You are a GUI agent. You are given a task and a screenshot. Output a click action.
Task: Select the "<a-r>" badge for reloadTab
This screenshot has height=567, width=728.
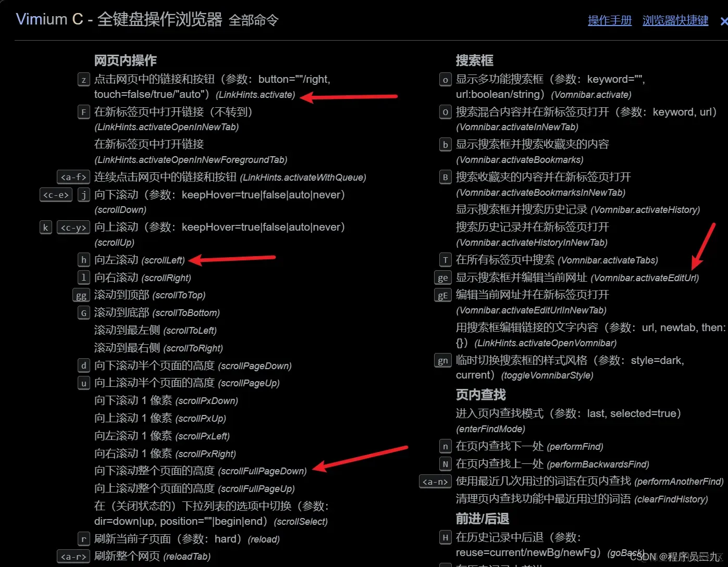[73, 556]
